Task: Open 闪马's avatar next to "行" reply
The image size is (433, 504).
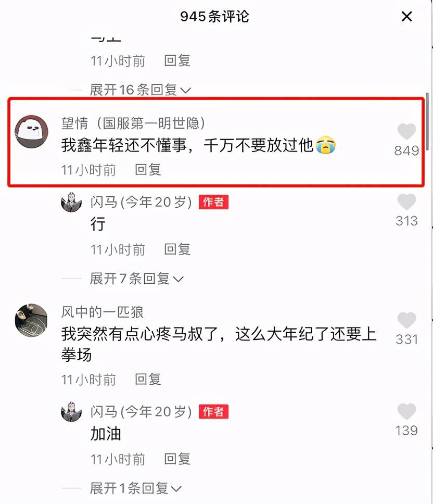Action: pos(71,202)
